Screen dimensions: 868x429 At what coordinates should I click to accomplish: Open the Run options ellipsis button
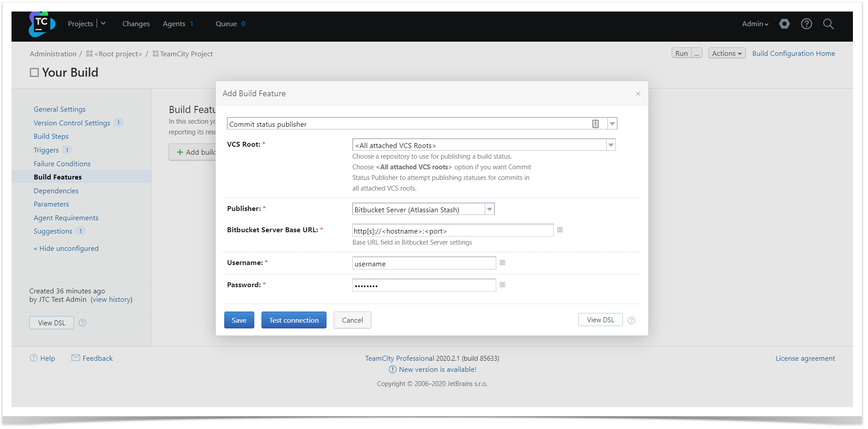(697, 53)
